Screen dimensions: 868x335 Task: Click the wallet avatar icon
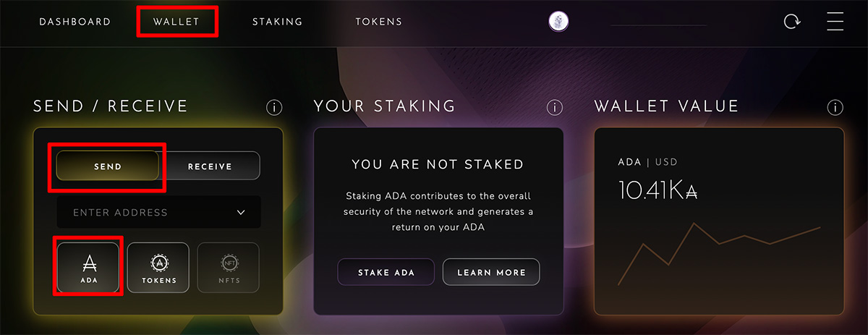558,22
